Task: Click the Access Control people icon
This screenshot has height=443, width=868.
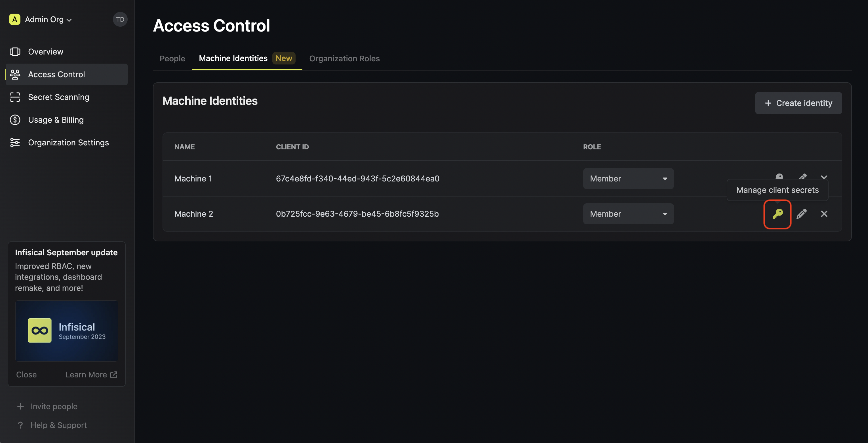Action: point(15,74)
